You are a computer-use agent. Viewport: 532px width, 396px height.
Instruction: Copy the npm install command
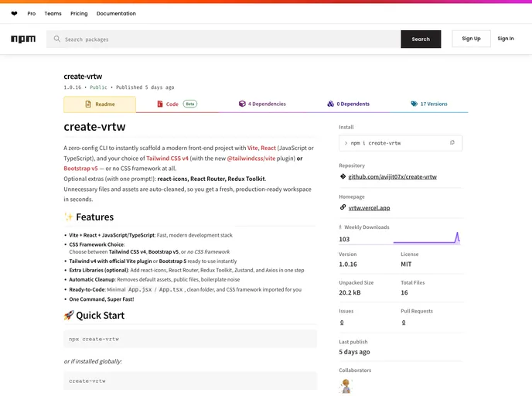pyautogui.click(x=452, y=142)
